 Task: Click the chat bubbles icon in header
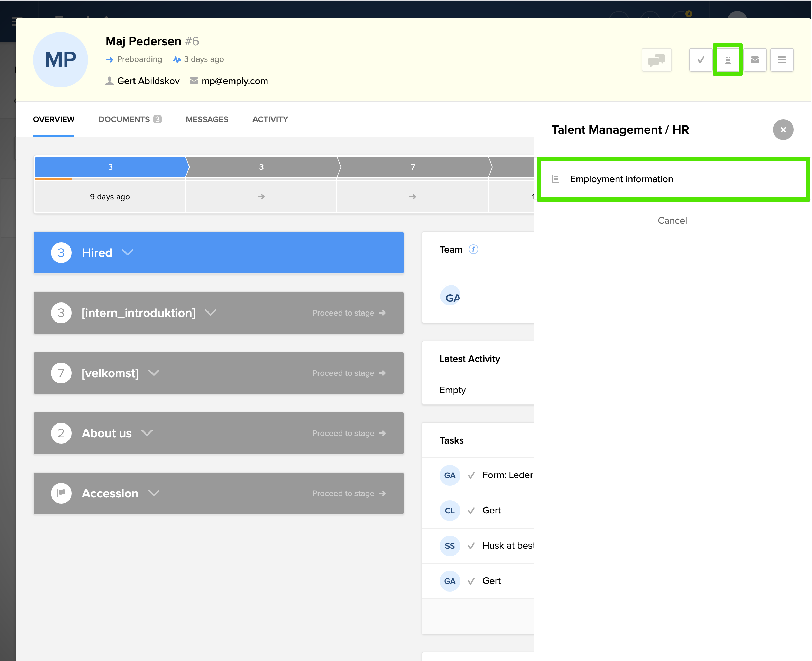656,60
